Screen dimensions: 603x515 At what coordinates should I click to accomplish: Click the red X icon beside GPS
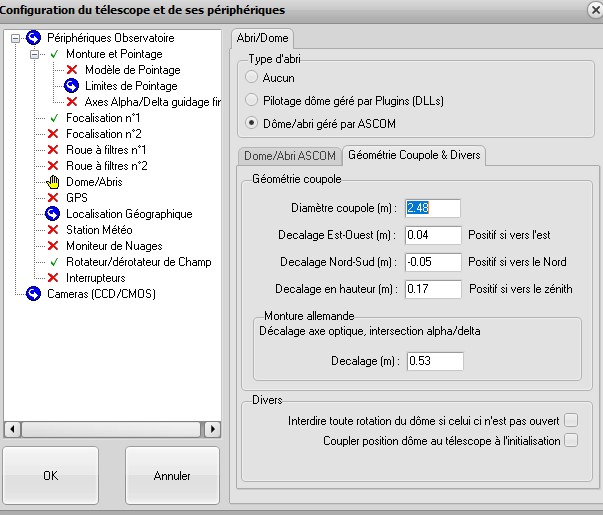point(54,198)
